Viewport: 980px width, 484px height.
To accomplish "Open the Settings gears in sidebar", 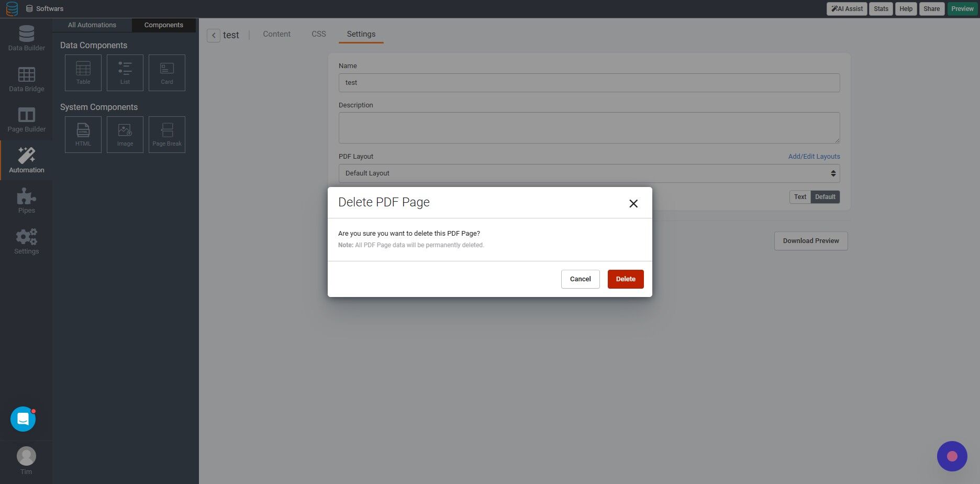I will [x=26, y=239].
